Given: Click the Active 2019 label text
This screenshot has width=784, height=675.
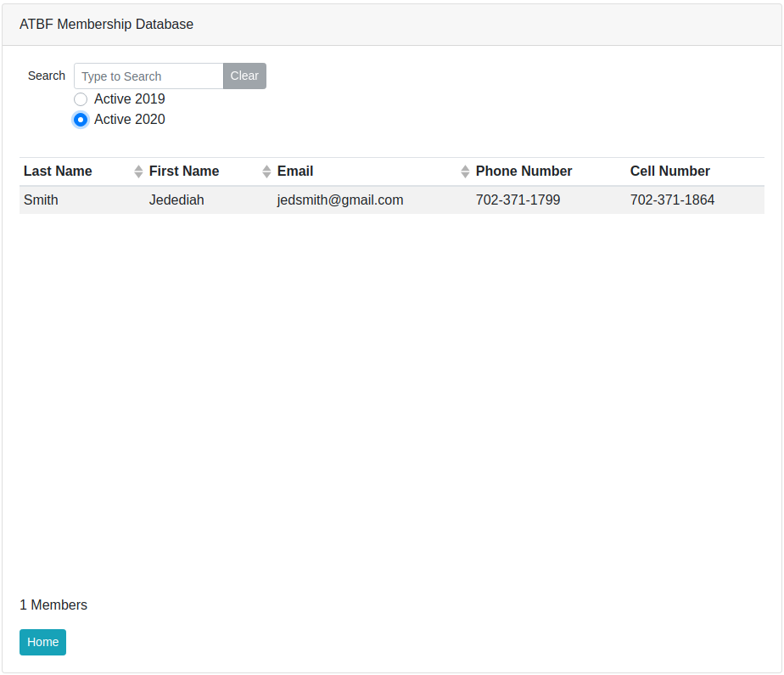Looking at the screenshot, I should (x=129, y=99).
